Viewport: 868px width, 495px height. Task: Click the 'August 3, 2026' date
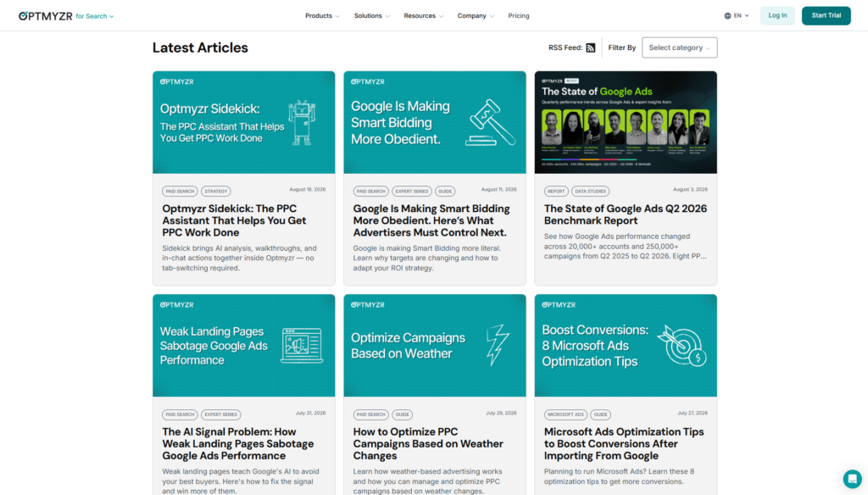pyautogui.click(x=690, y=189)
